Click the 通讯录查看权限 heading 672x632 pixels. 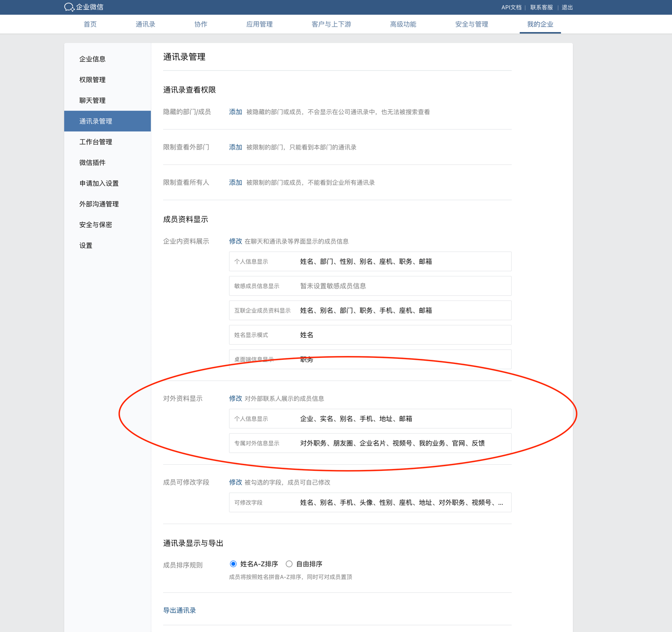tap(189, 90)
